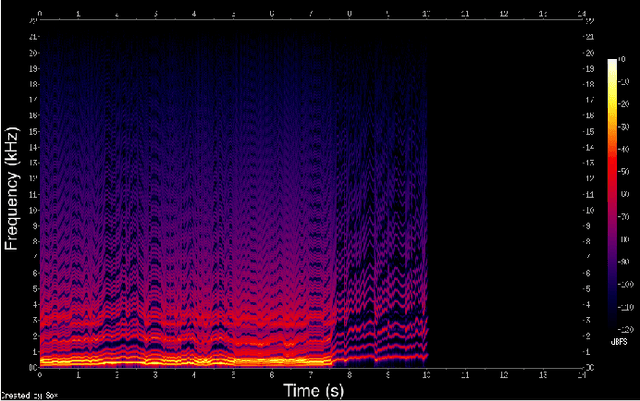Click the "Created by SoX" text
The image size is (640, 401).
click(20, 396)
